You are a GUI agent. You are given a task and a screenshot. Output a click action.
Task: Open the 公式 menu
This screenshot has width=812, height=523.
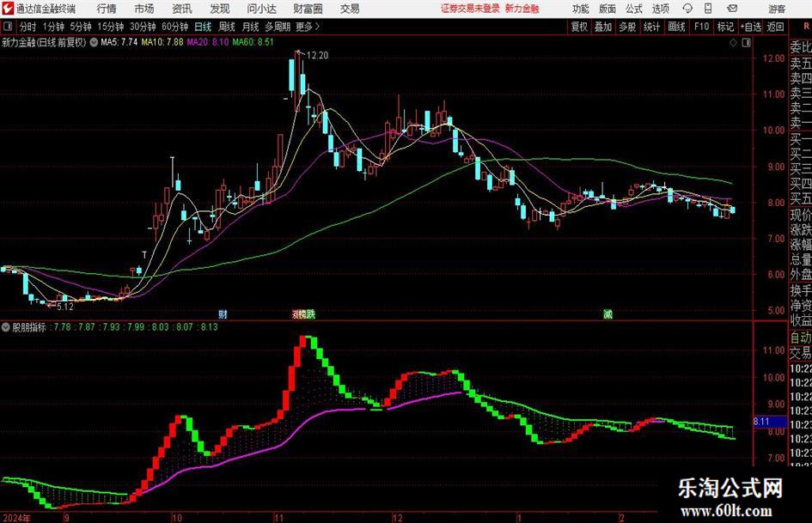(x=634, y=9)
